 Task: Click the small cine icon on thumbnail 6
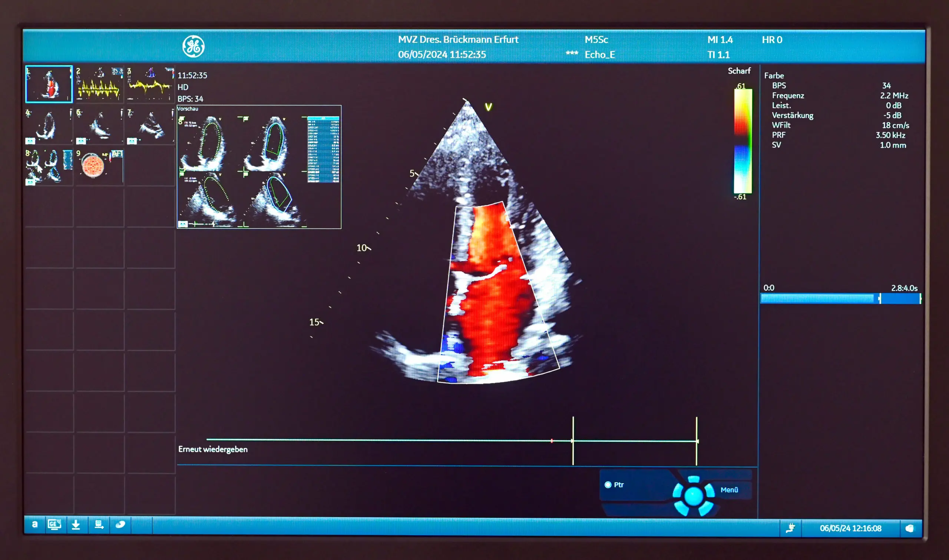pos(81,141)
